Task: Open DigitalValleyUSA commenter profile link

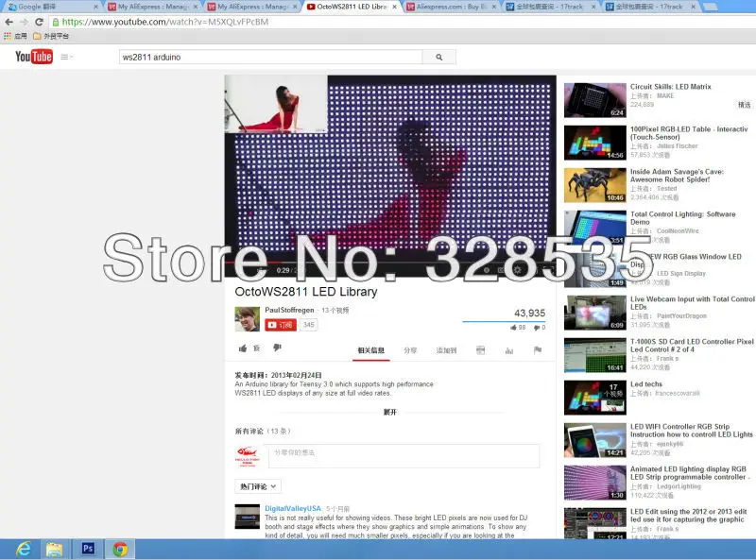Action: pos(293,508)
